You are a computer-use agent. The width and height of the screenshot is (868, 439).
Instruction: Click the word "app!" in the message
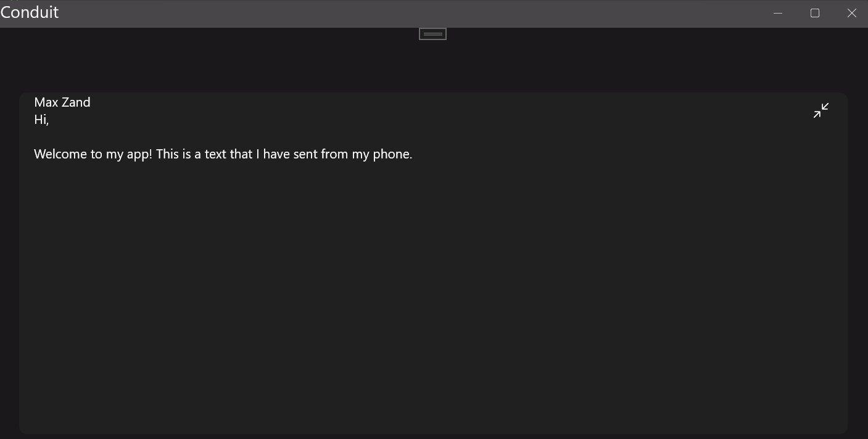pos(139,154)
